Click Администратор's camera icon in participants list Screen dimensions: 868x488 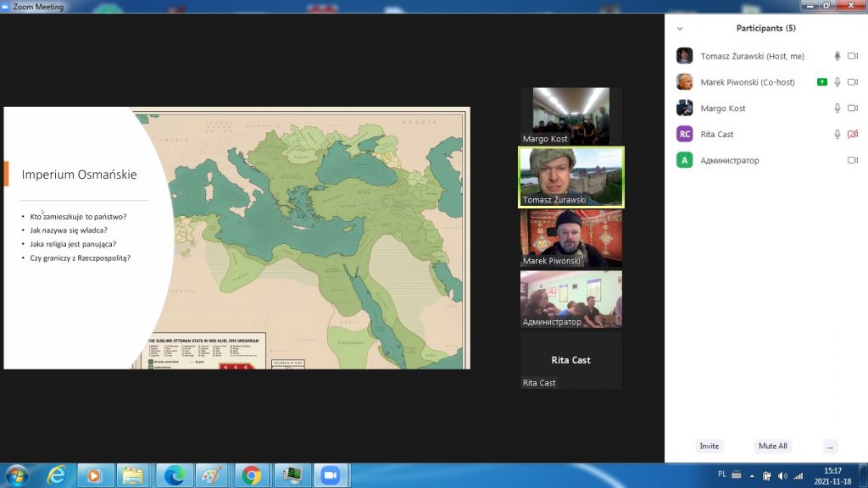click(x=853, y=160)
